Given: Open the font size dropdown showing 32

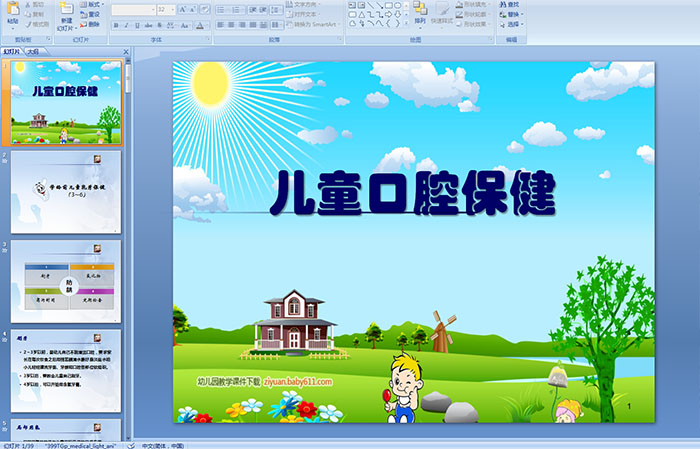Looking at the screenshot, I should pyautogui.click(x=166, y=9).
